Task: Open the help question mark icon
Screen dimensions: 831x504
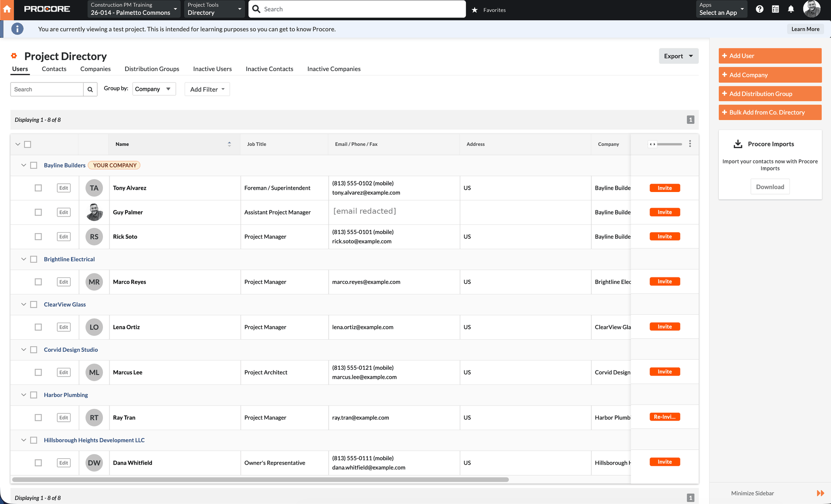Action: [759, 9]
